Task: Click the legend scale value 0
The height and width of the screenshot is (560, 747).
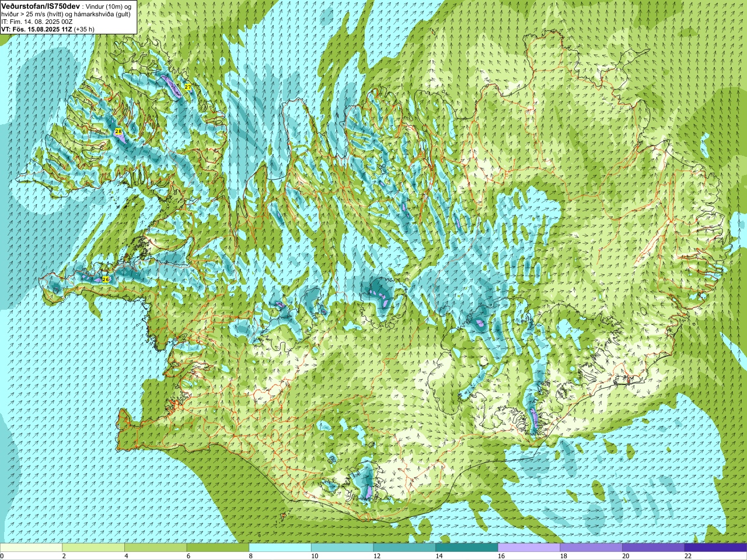Action: pos(2,556)
